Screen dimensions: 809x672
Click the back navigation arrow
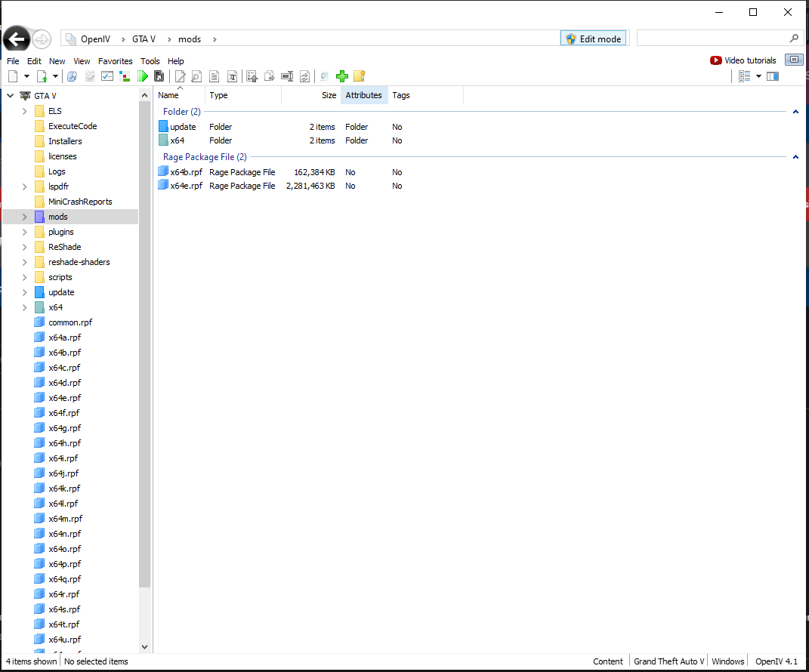17,39
